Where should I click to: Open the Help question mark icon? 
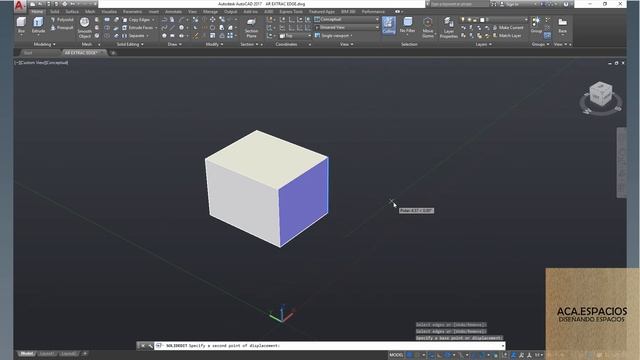point(566,4)
